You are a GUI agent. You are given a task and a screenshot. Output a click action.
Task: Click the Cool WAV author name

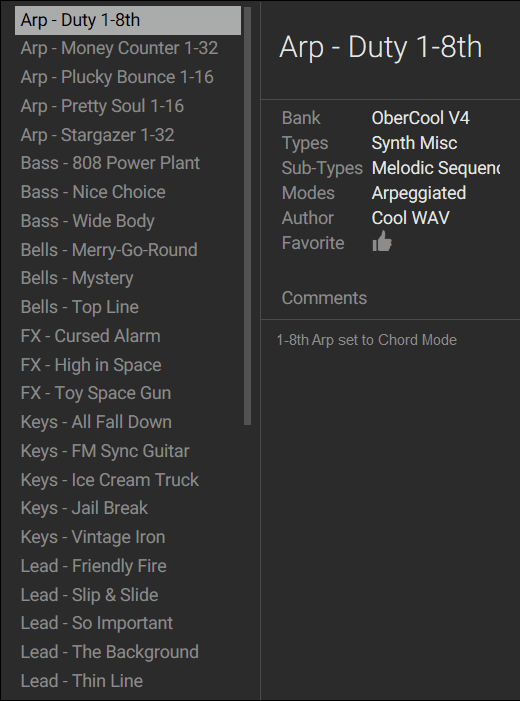tap(410, 218)
